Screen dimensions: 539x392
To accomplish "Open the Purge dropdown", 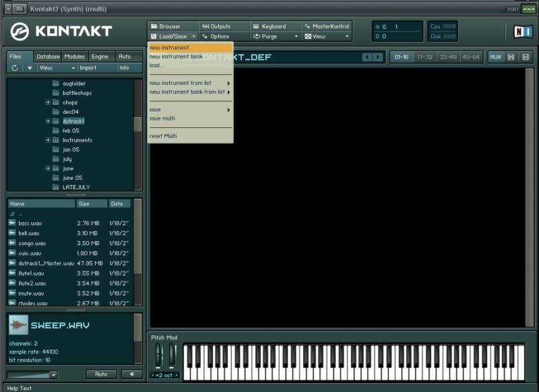I will (276, 36).
